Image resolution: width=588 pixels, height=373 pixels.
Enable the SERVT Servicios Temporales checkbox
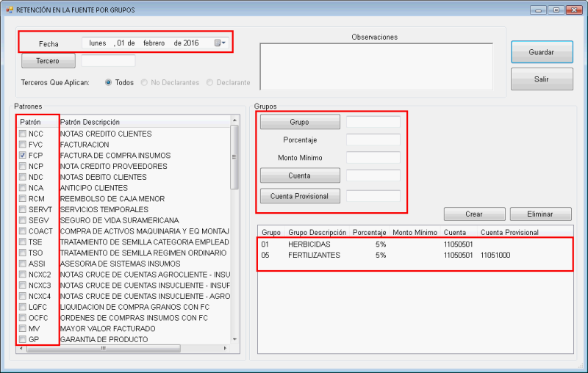tap(23, 209)
